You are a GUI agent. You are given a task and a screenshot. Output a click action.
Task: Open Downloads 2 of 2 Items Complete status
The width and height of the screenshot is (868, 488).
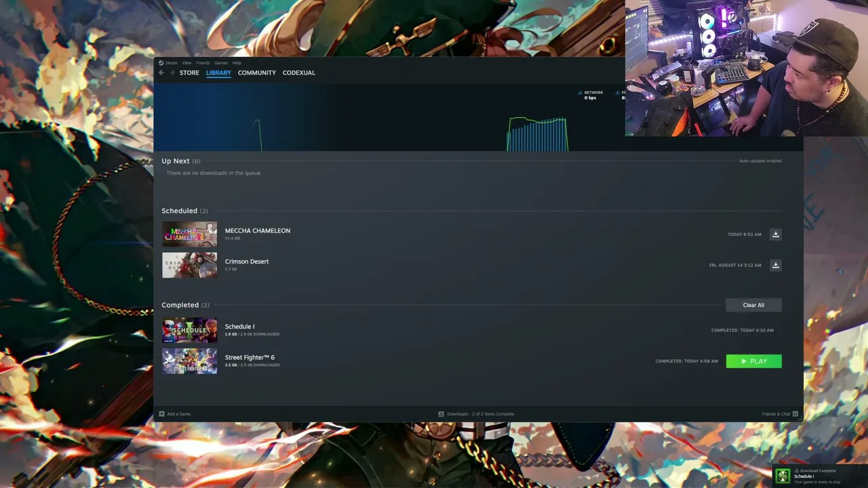click(481, 414)
